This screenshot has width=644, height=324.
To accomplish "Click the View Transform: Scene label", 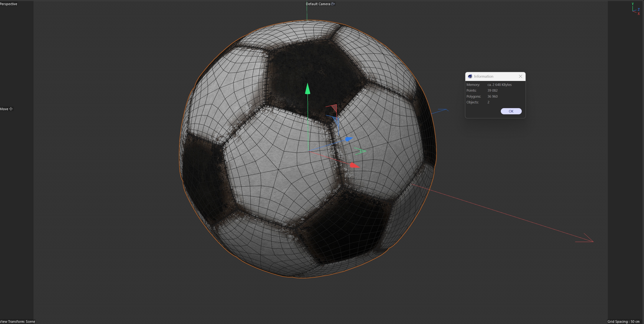I will click(17, 322).
